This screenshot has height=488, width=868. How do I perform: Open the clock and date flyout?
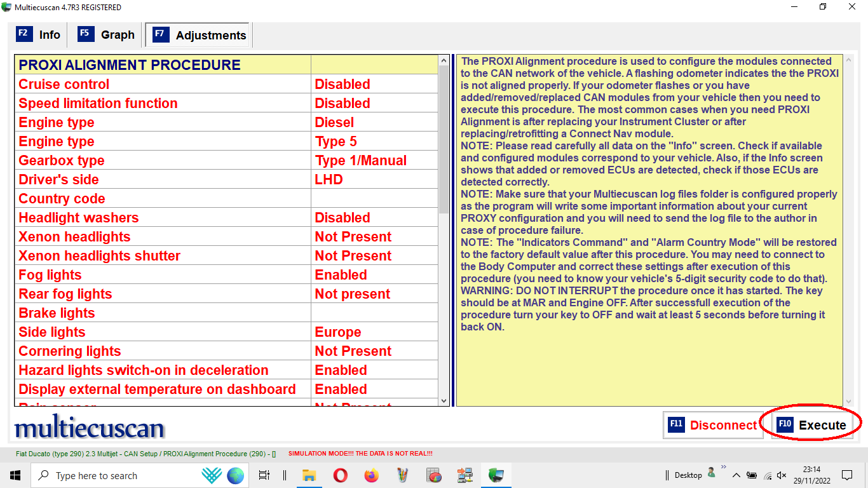[x=811, y=475]
